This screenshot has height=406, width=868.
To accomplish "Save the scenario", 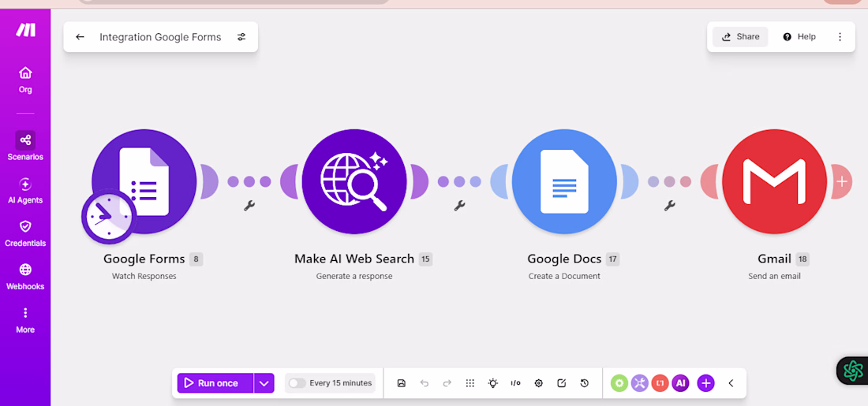I will [x=402, y=383].
